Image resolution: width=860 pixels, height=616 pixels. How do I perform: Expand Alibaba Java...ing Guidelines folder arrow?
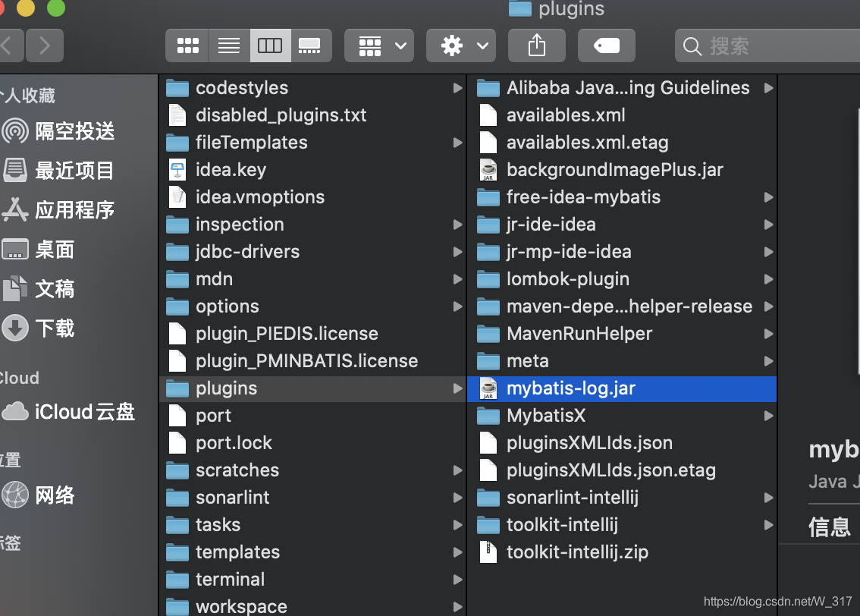pos(768,88)
